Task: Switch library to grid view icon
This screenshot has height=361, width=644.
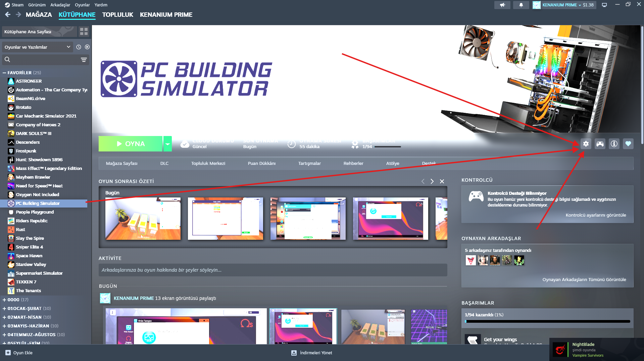Action: (x=84, y=32)
